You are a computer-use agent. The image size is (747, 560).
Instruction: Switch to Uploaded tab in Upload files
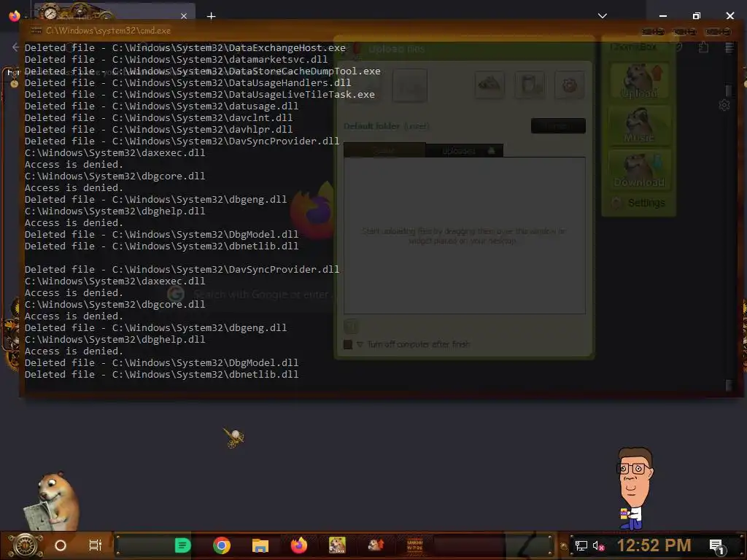coord(465,150)
